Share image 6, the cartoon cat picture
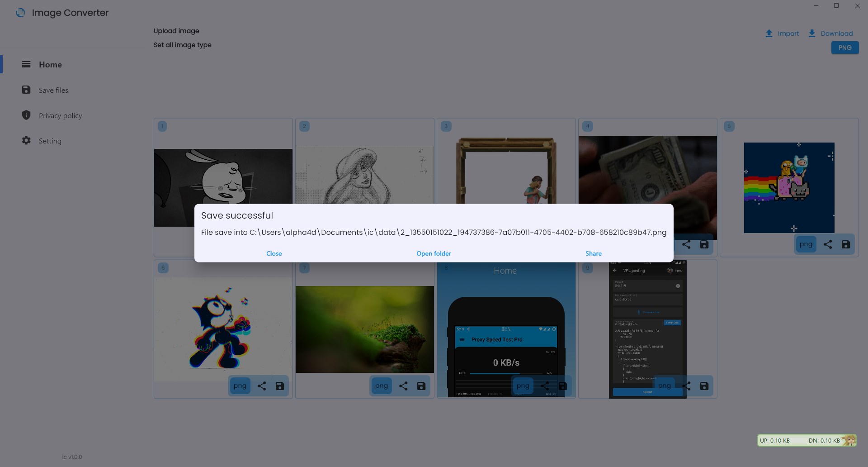The width and height of the screenshot is (868, 467). (262, 386)
